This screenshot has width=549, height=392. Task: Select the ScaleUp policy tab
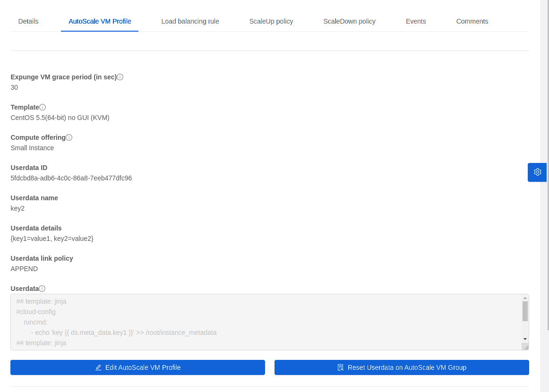(271, 21)
